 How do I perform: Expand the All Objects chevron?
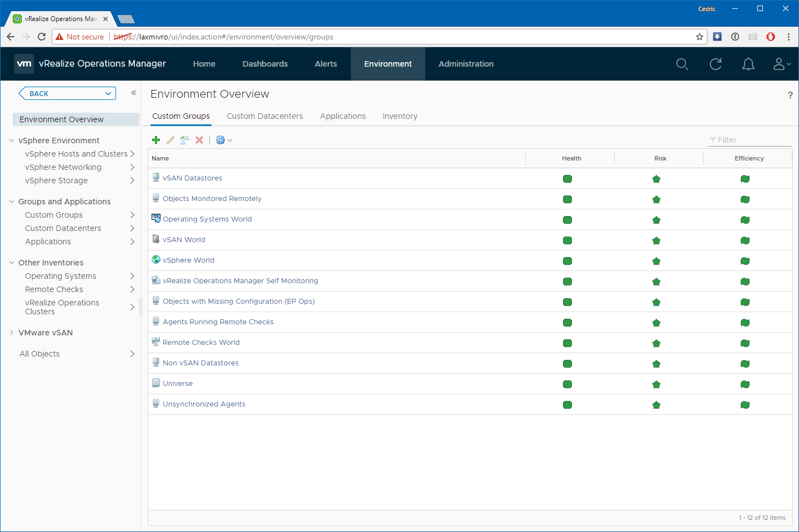click(132, 354)
